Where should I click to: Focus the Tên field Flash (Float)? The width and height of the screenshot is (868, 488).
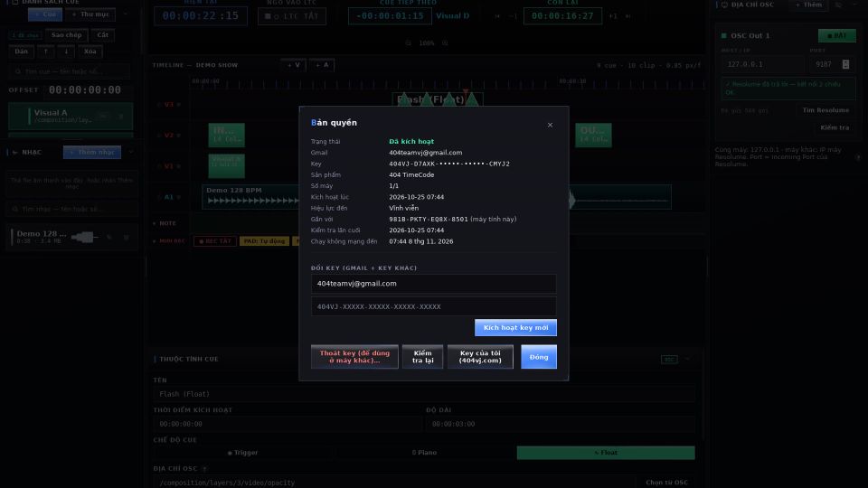point(424,395)
